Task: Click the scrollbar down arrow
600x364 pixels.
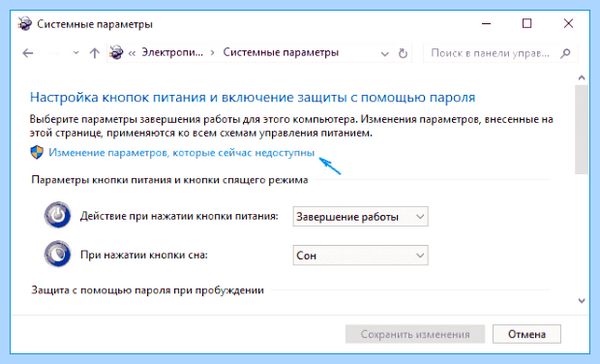Action: pyautogui.click(x=582, y=301)
